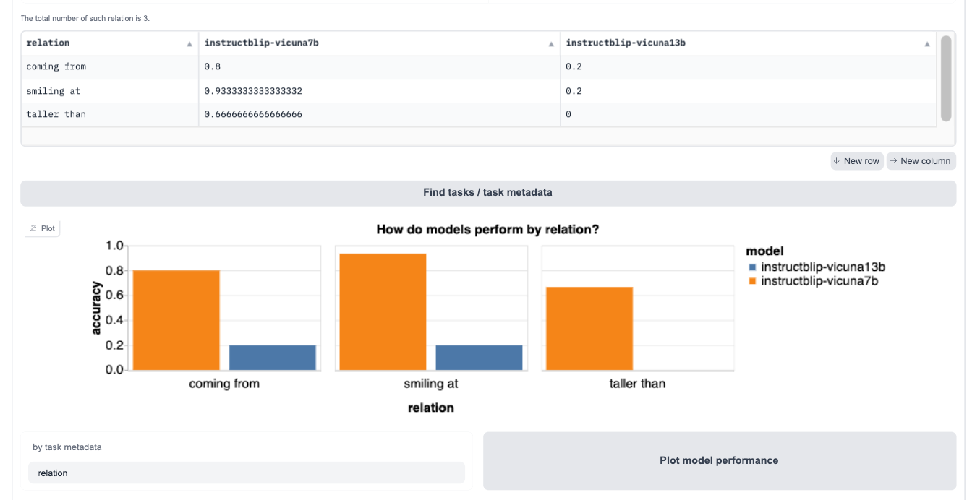Click sort arrow on instructblip-vicuna13b column header
This screenshot has height=500, width=980.
pos(927,44)
